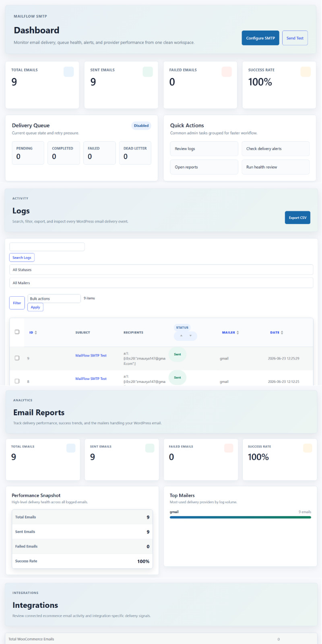Tick the select-all checkbox in table header
The image size is (322, 644).
[17, 332]
